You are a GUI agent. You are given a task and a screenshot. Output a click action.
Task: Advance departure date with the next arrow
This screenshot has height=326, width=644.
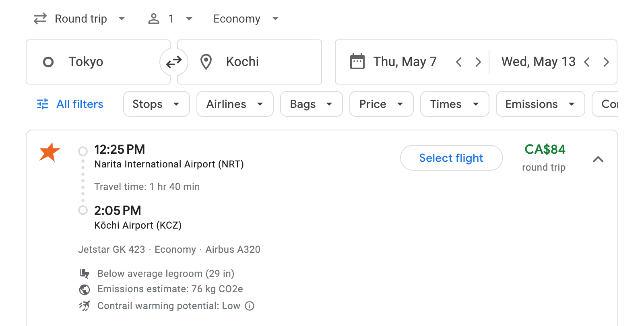click(x=478, y=62)
